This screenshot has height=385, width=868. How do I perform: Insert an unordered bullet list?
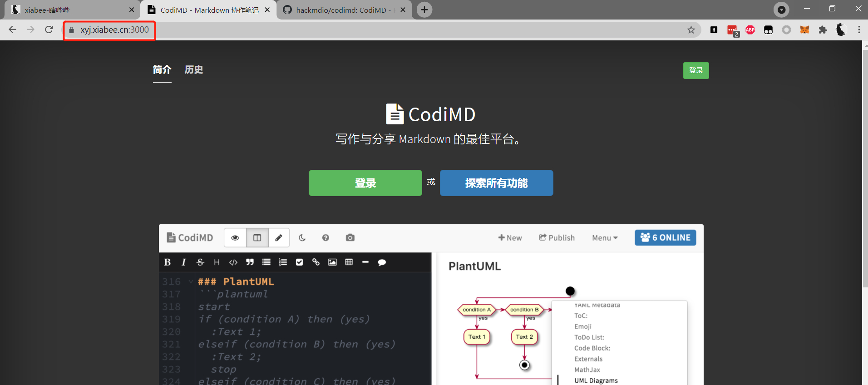[x=266, y=262]
